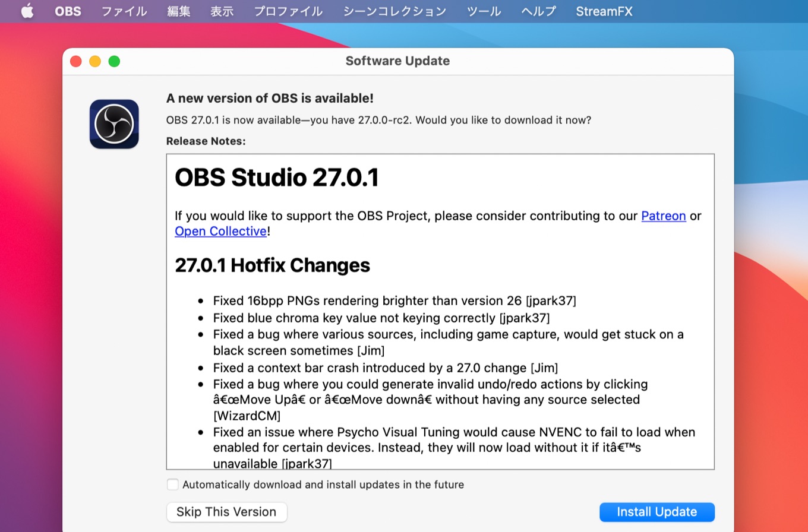Open the ファイル menu
The height and width of the screenshot is (532, 808).
(124, 11)
